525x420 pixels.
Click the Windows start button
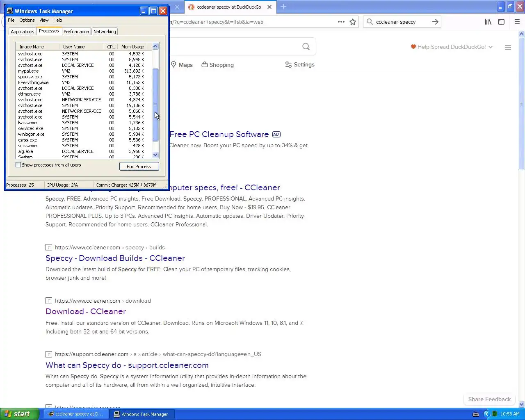pos(20,414)
